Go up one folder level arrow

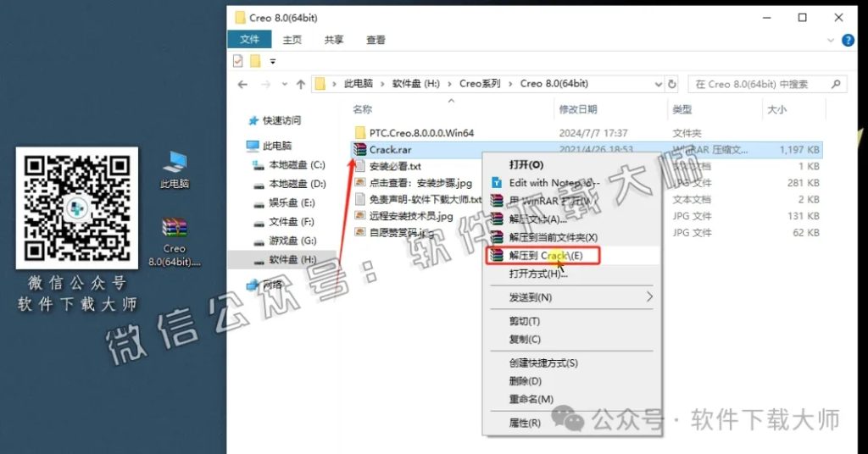click(x=301, y=85)
